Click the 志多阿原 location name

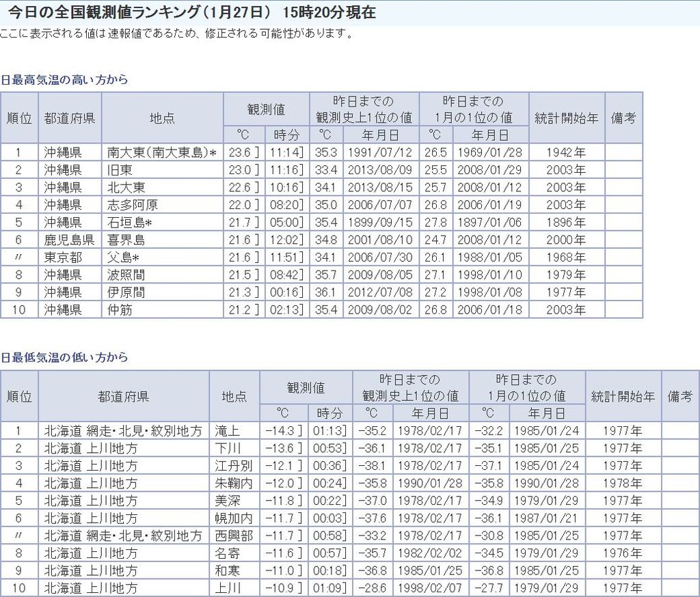pyautogui.click(x=133, y=205)
